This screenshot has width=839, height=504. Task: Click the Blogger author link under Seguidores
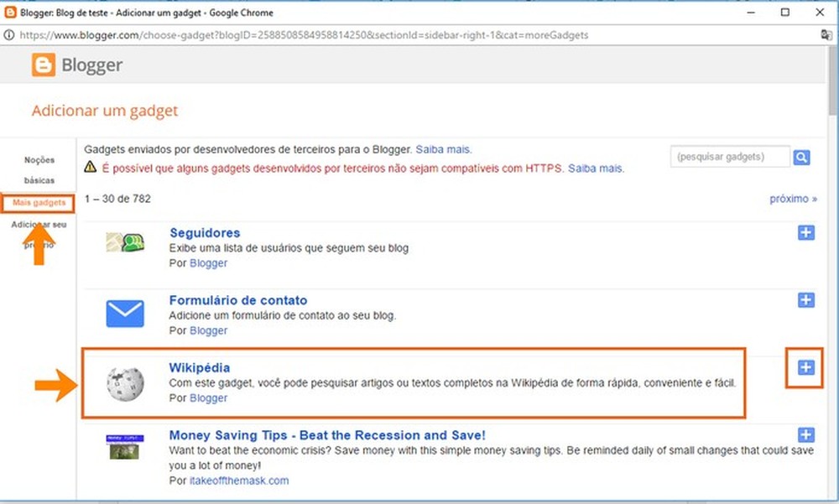pos(208,262)
